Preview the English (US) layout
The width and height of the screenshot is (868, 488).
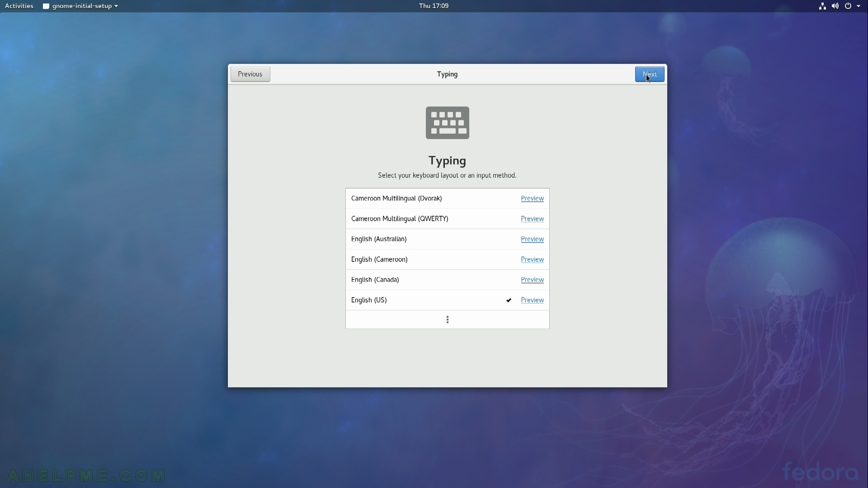532,300
